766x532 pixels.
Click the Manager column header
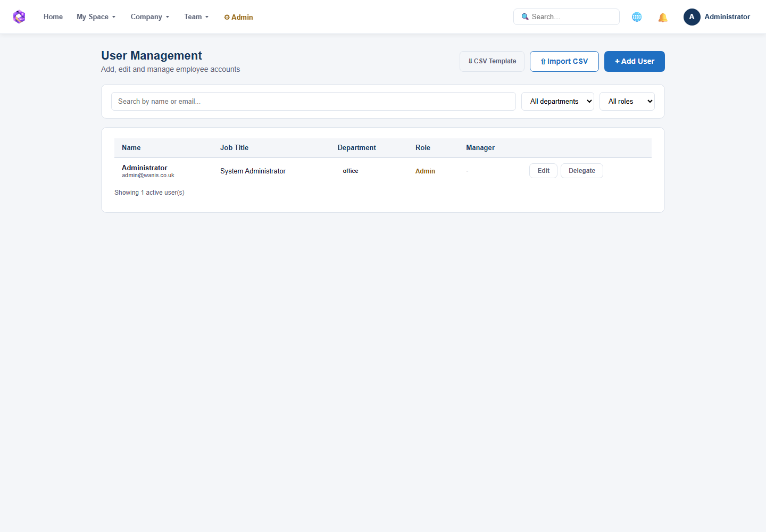[x=480, y=148]
